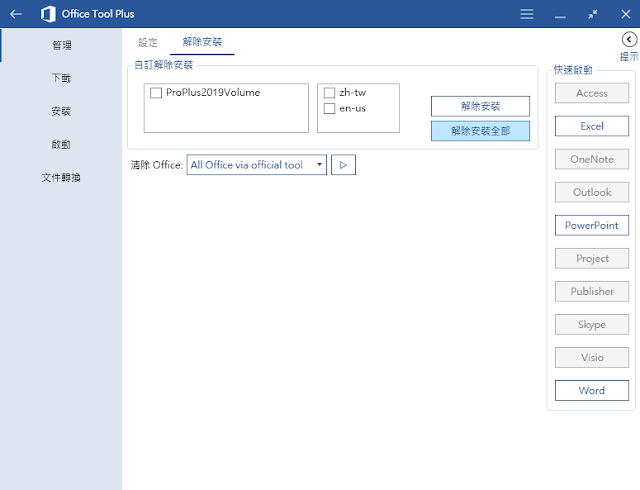Click the Access quick launch button

point(592,93)
